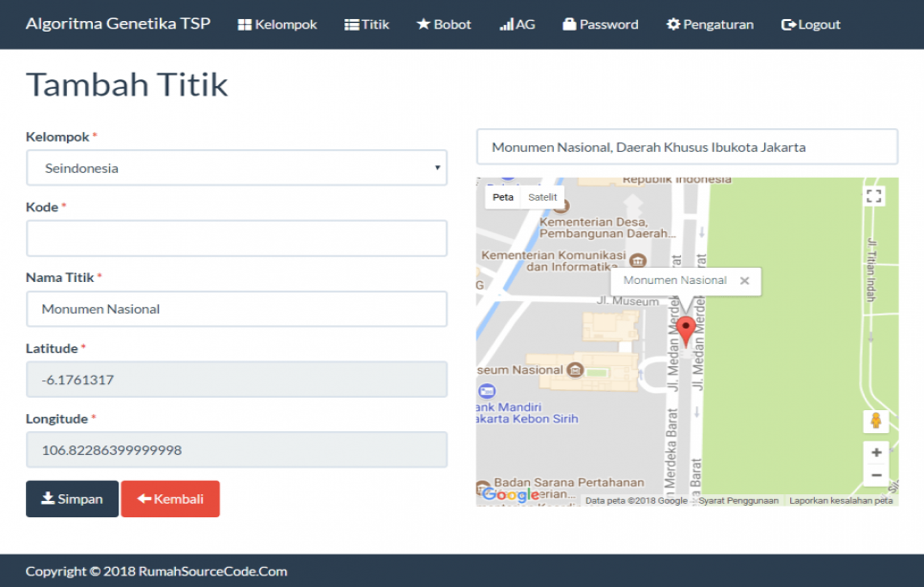Open Pengaturan settings menu
The image size is (924, 587).
710,25
